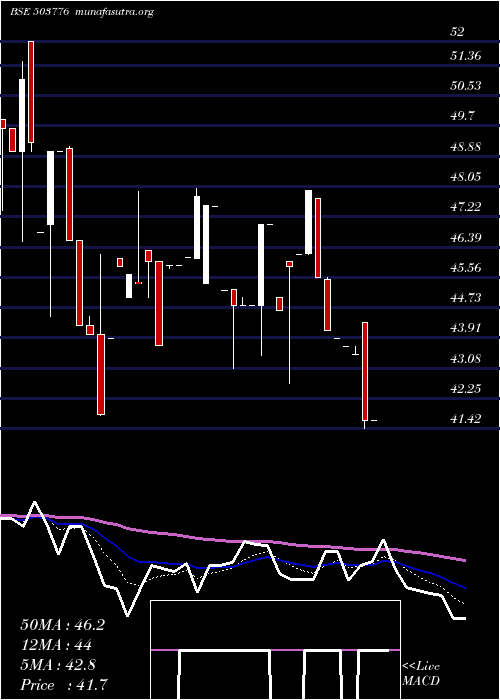Select the 48.88 price axis label
Image resolution: width=500 pixels, height=700 pixels.
tap(466, 146)
